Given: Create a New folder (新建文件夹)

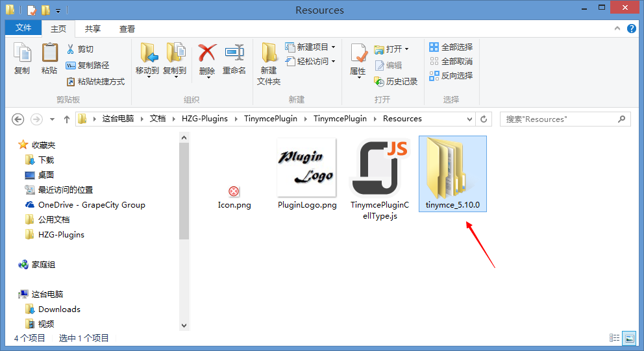Looking at the screenshot, I should (269, 64).
